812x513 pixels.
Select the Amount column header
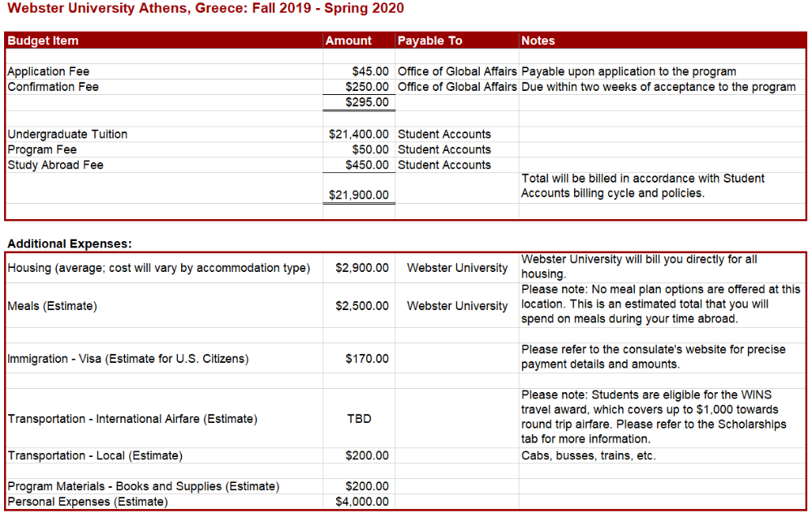(x=348, y=41)
